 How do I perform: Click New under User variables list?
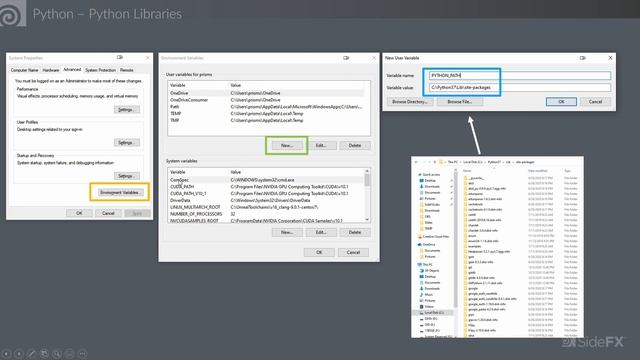(x=287, y=145)
